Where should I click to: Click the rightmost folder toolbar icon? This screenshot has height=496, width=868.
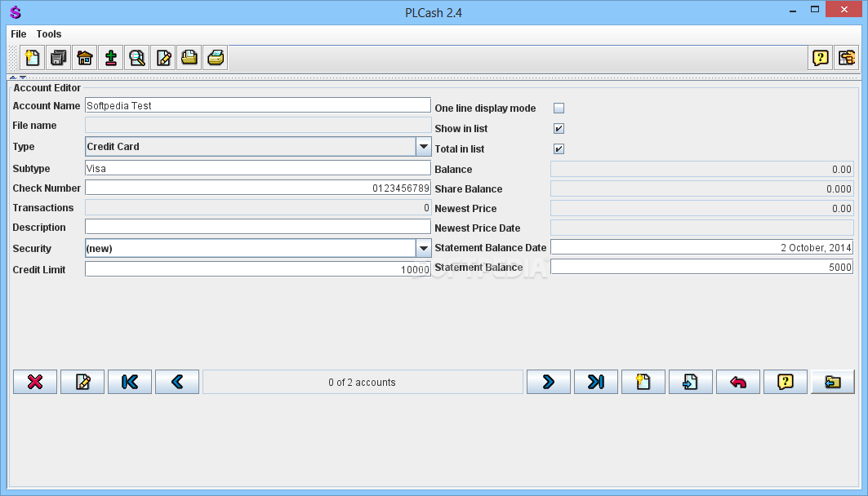pyautogui.click(x=847, y=57)
